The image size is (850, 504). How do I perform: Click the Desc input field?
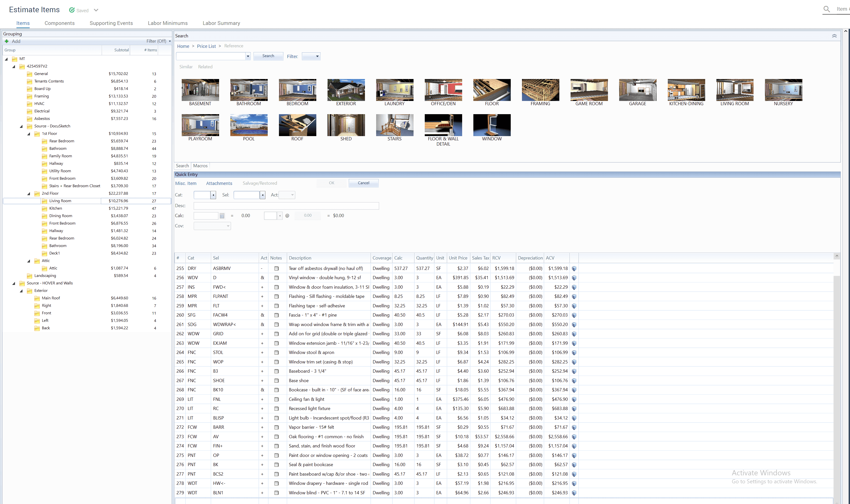tap(286, 206)
